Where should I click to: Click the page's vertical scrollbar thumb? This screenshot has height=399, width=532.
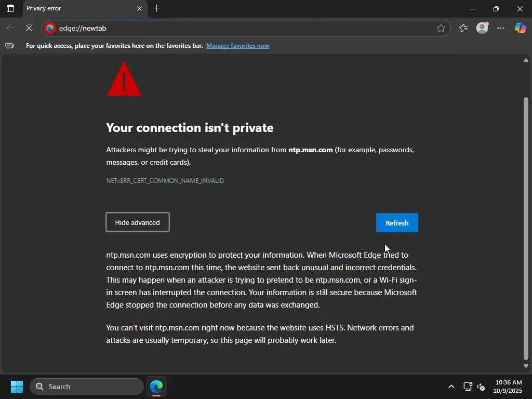526,229
